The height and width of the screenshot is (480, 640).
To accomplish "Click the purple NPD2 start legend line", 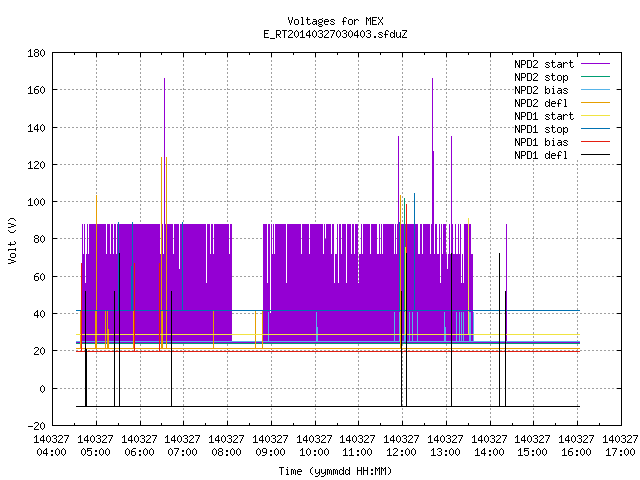I will point(596,64).
